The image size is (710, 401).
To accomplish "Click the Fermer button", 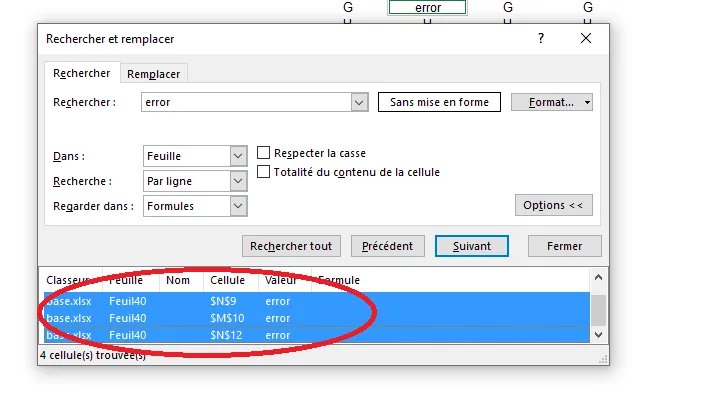I will click(x=565, y=246).
